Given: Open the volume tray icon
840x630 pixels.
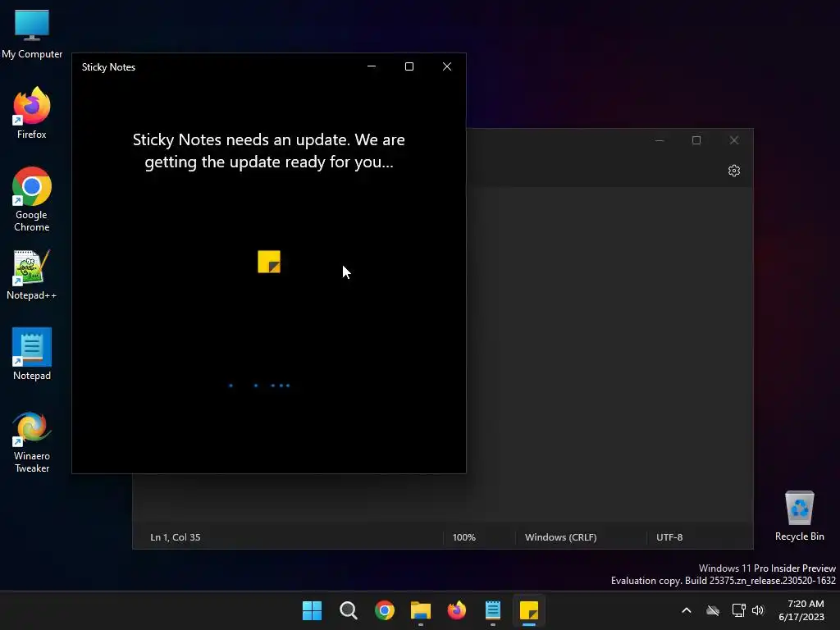Looking at the screenshot, I should [x=758, y=610].
